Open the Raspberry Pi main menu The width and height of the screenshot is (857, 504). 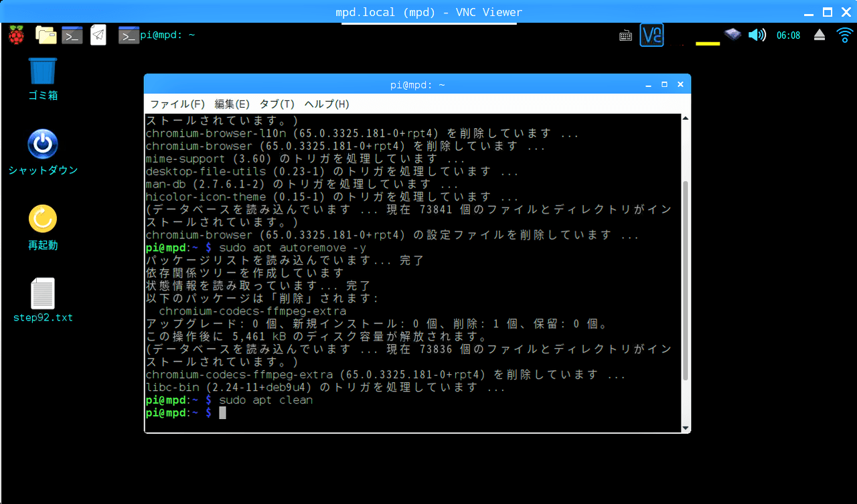(16, 35)
